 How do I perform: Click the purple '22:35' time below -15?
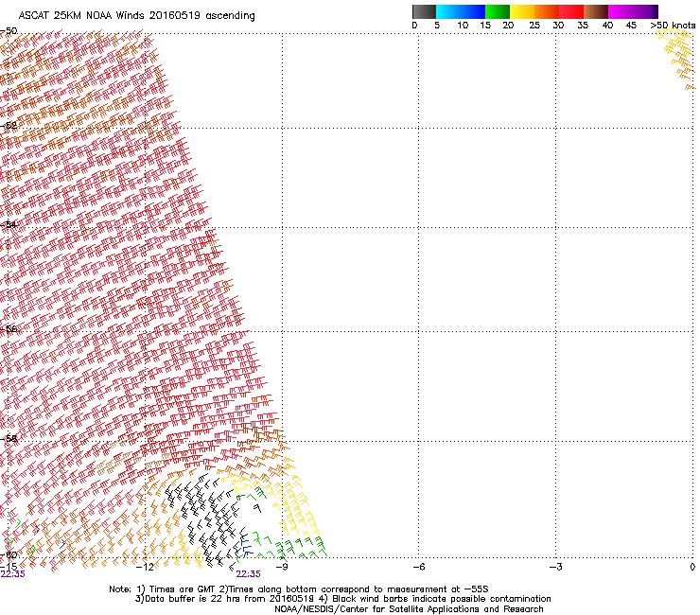(13, 574)
